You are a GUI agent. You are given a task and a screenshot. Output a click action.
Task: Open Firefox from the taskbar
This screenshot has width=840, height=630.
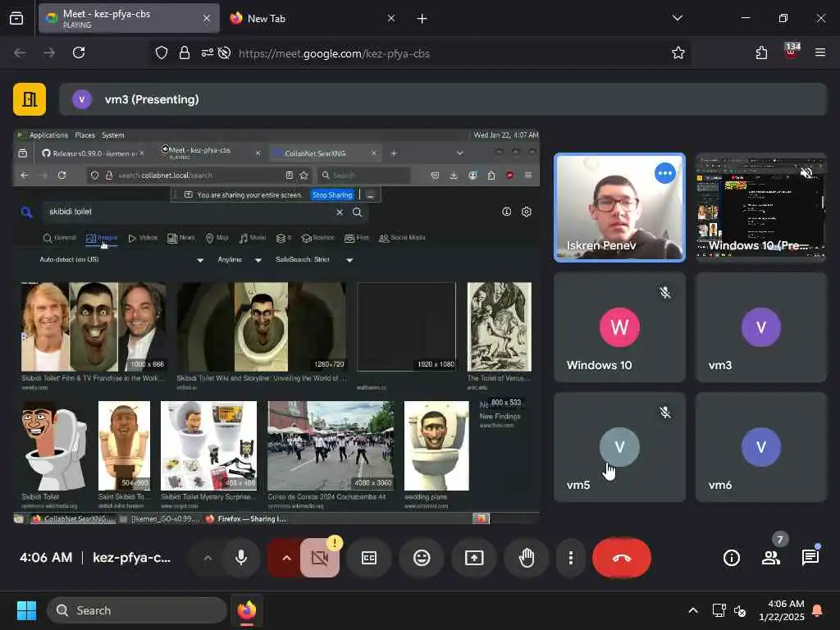pyautogui.click(x=246, y=610)
